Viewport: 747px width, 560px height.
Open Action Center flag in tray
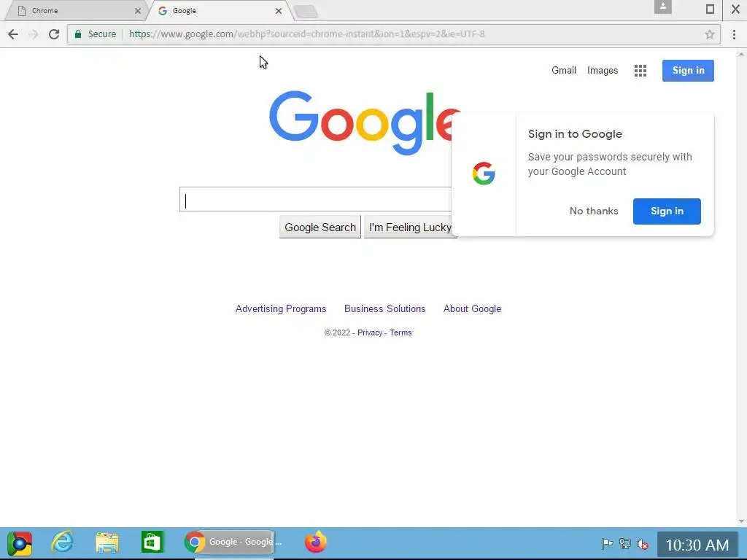click(x=607, y=543)
